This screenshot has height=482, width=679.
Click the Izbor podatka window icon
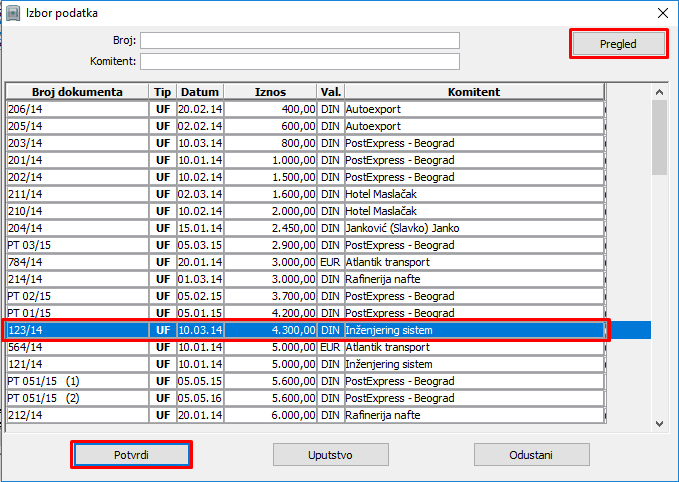pos(13,13)
